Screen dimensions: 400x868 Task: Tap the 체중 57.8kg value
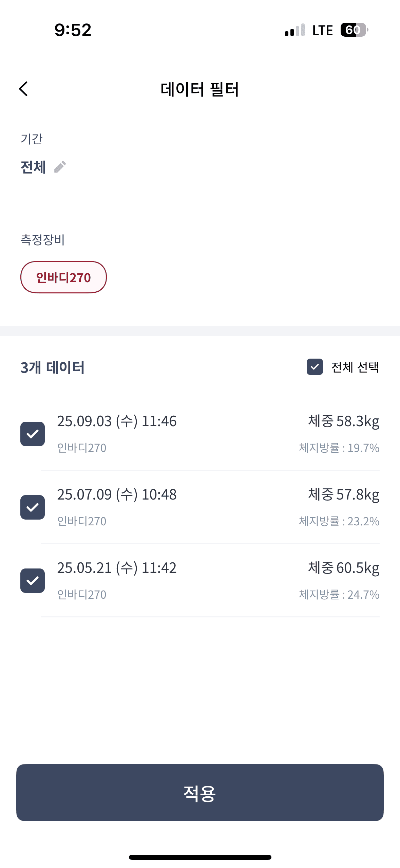[x=343, y=495]
